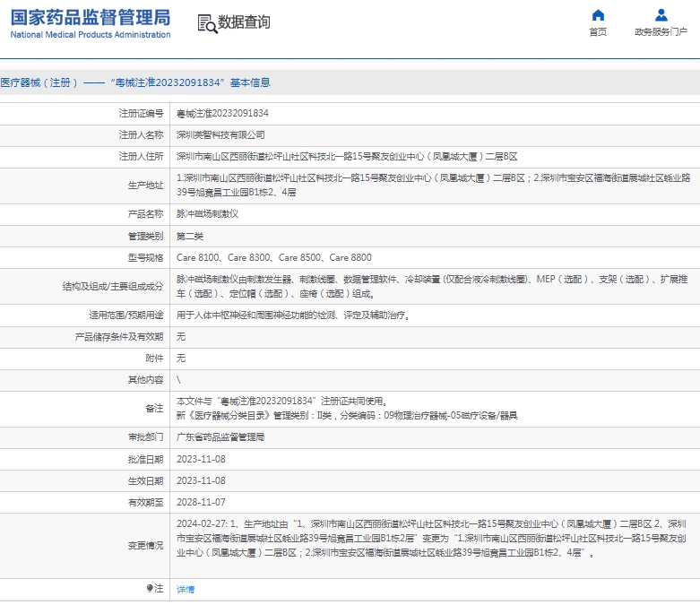Click the 注册证编号 row label
The width and height of the screenshot is (700, 605).
click(141, 114)
